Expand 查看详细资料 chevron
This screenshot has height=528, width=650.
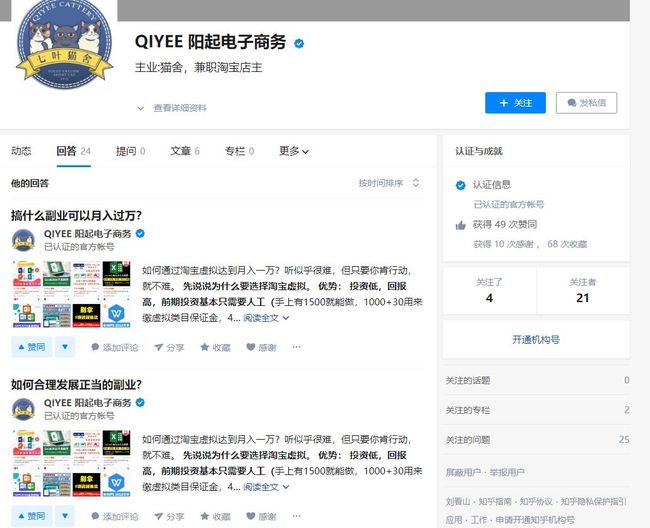click(141, 108)
